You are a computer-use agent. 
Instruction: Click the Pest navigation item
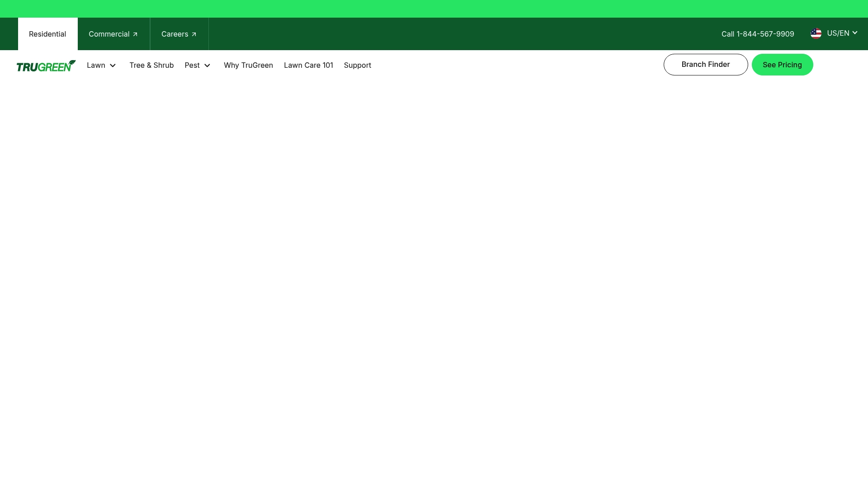193,65
